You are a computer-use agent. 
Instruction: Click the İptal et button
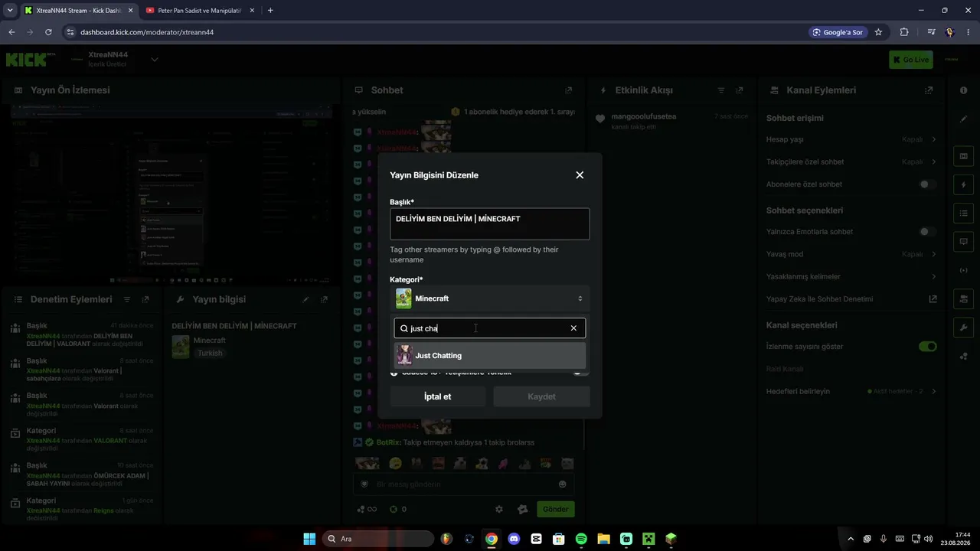(438, 396)
